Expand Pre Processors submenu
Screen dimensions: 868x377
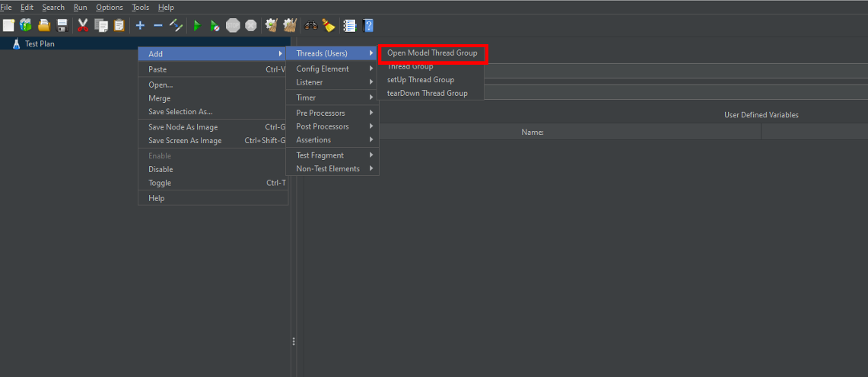(x=332, y=113)
